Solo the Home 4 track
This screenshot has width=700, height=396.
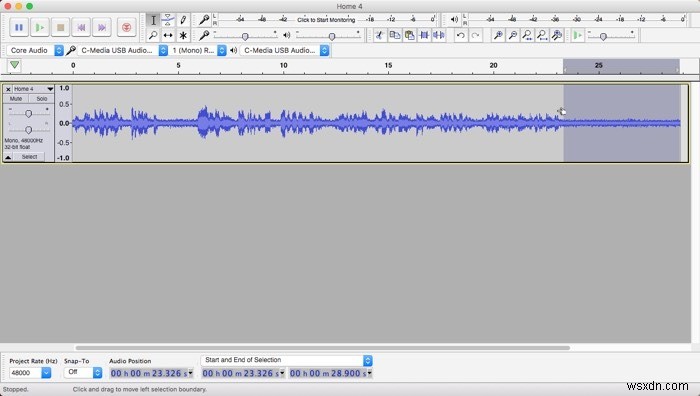[x=42, y=99]
